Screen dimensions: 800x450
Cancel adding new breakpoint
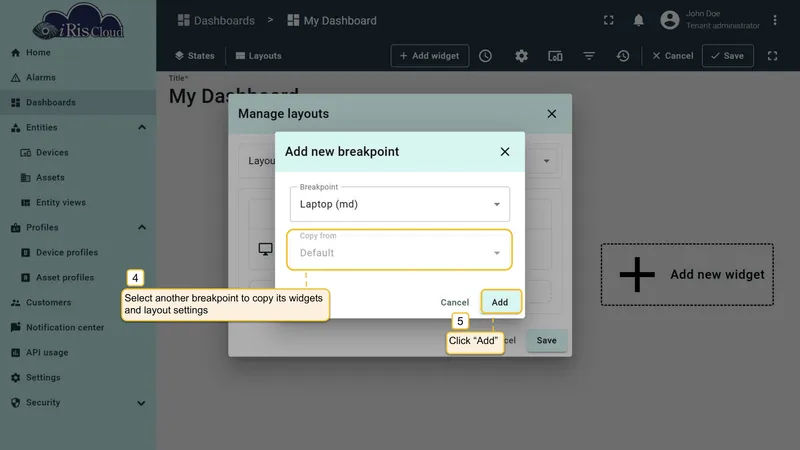point(455,302)
